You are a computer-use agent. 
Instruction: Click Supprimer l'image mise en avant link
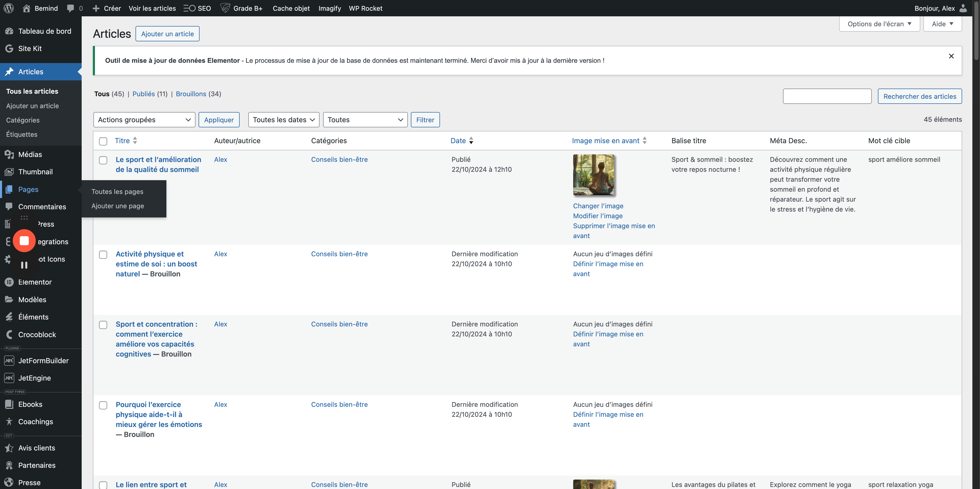tap(614, 231)
